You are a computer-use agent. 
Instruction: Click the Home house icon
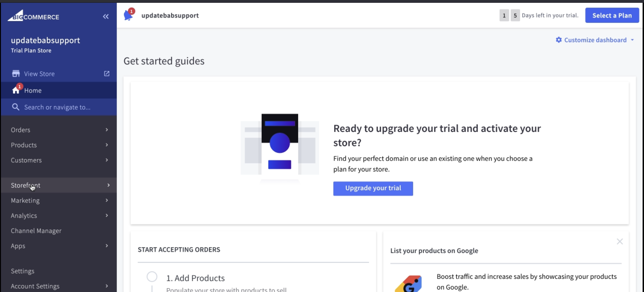[16, 90]
